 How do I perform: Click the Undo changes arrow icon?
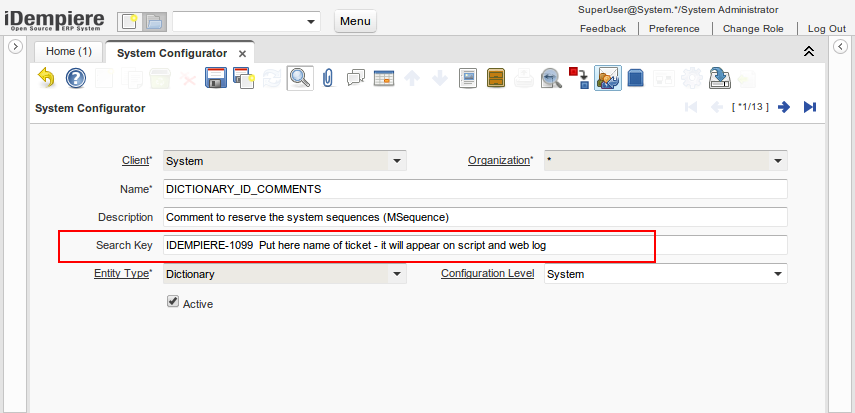click(46, 78)
